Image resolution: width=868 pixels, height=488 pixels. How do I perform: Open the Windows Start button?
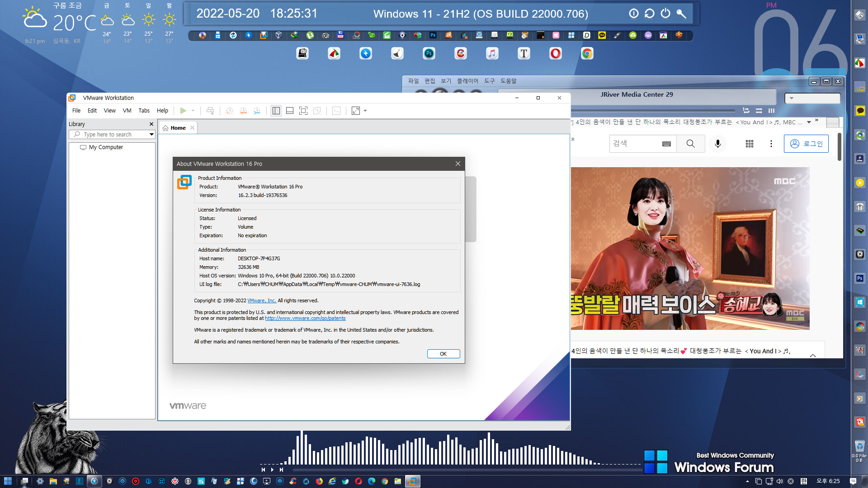click(8, 481)
